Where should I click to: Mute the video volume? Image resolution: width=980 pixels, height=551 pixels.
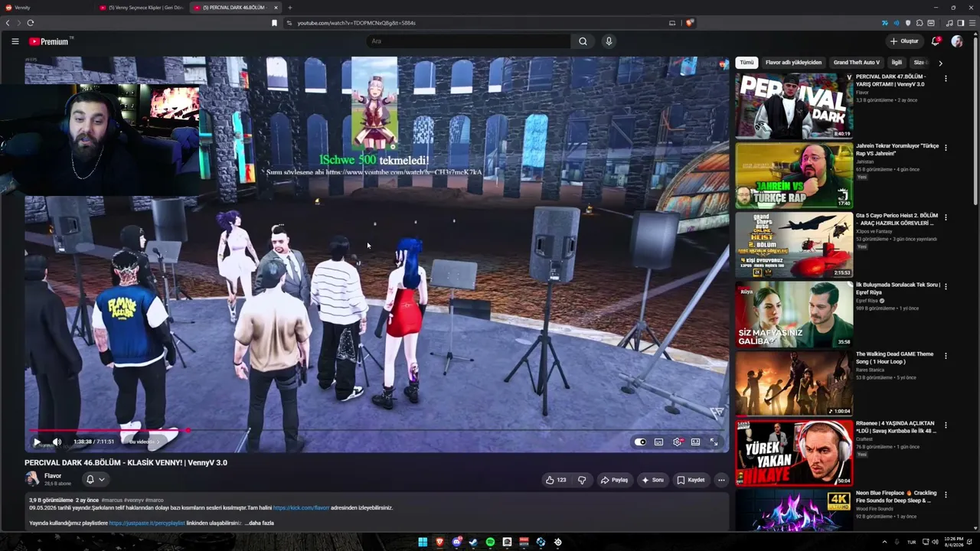pos(57,442)
